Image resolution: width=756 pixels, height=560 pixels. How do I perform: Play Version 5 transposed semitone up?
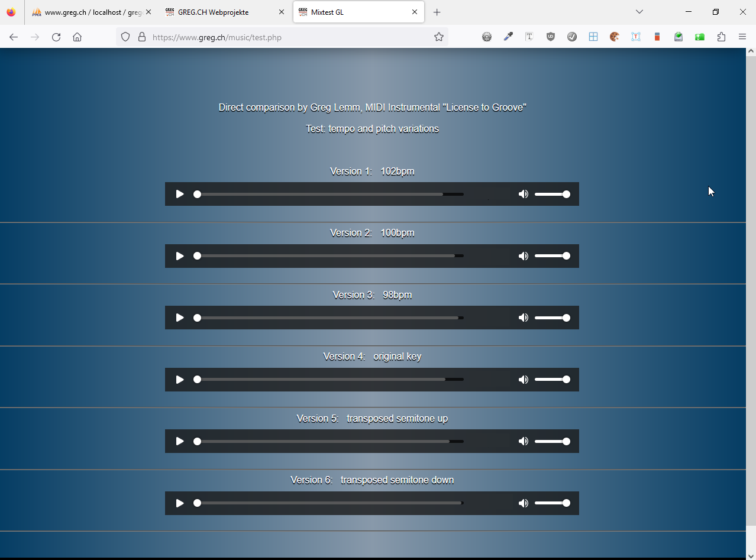click(x=180, y=441)
